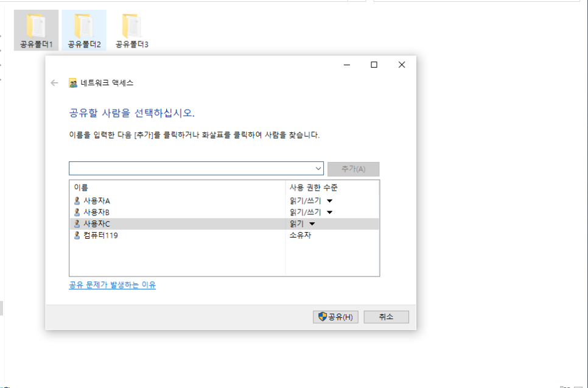Close the 네트워크 액세스 dialog
The width and height of the screenshot is (588, 388).
point(402,65)
